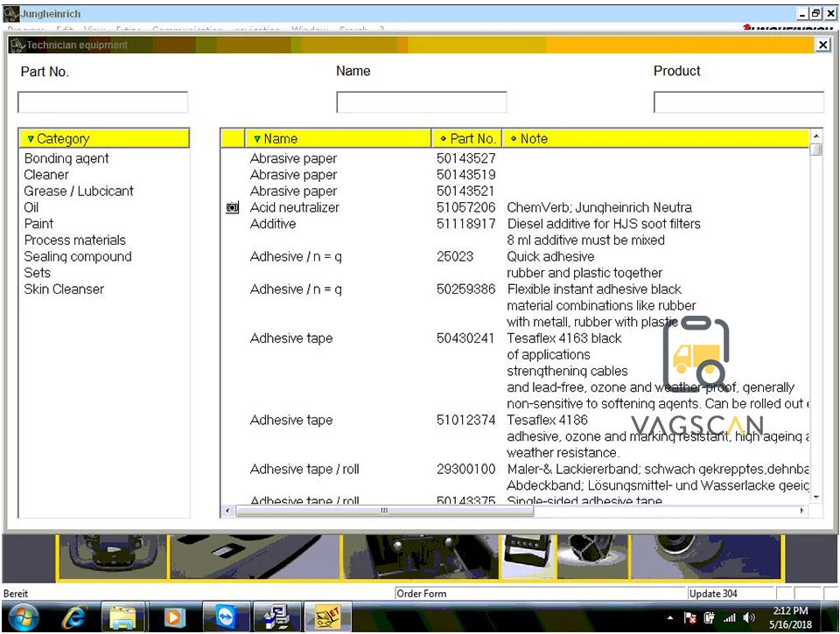Select the Sealing compound category
The width and height of the screenshot is (840, 634).
click(78, 256)
